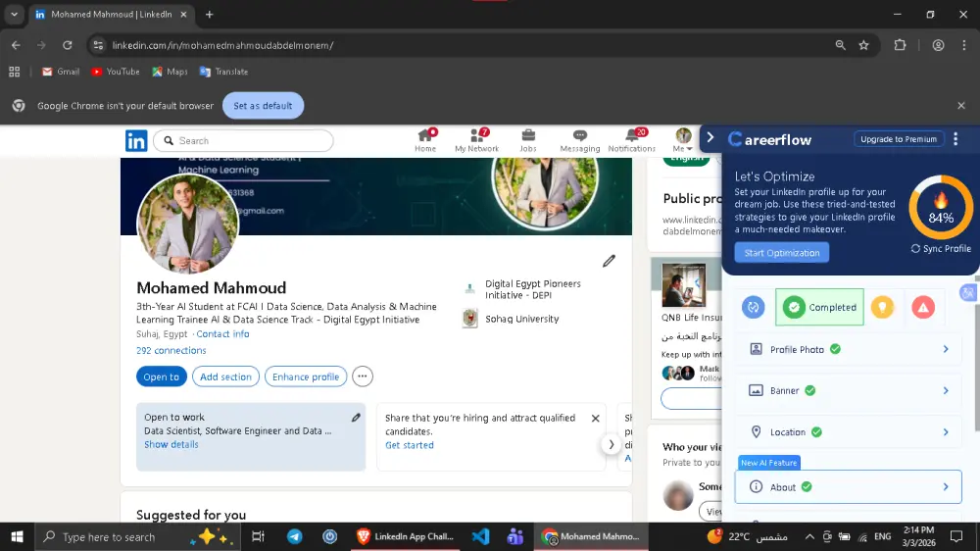
Task: Select the yellow lightbulb suggestions filter
Action: tap(882, 307)
